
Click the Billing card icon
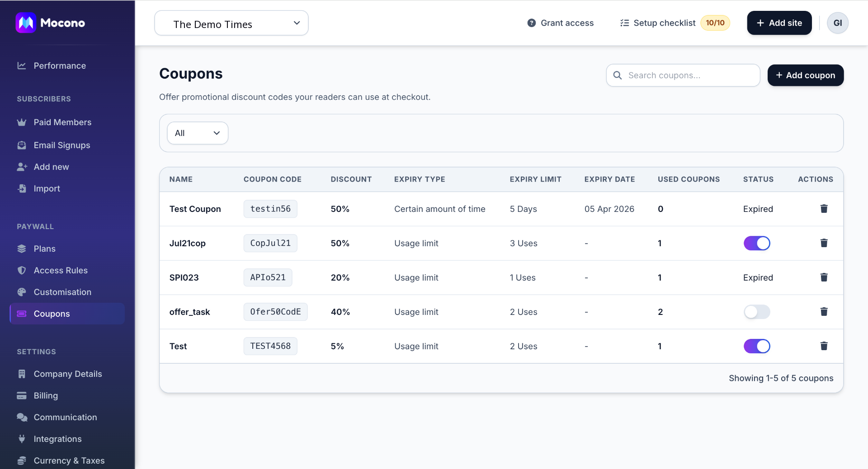(22, 395)
